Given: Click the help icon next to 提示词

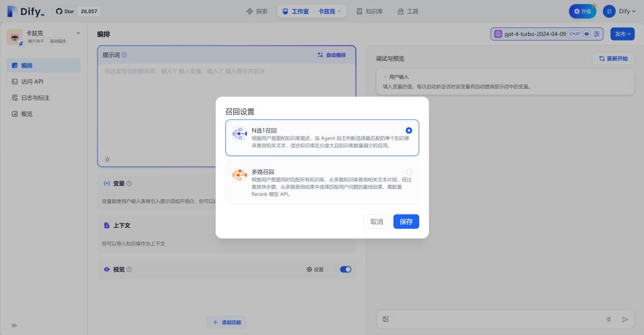Looking at the screenshot, I should point(124,55).
